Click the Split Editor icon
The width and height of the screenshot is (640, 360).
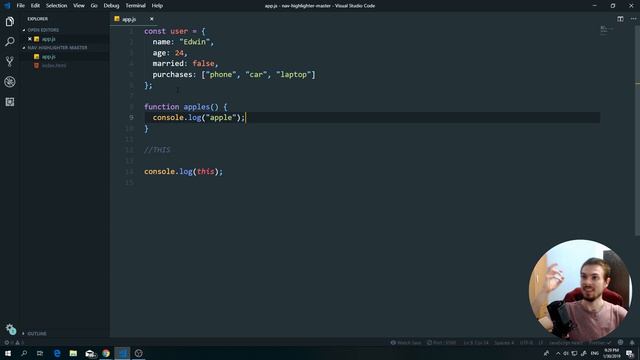point(620,19)
